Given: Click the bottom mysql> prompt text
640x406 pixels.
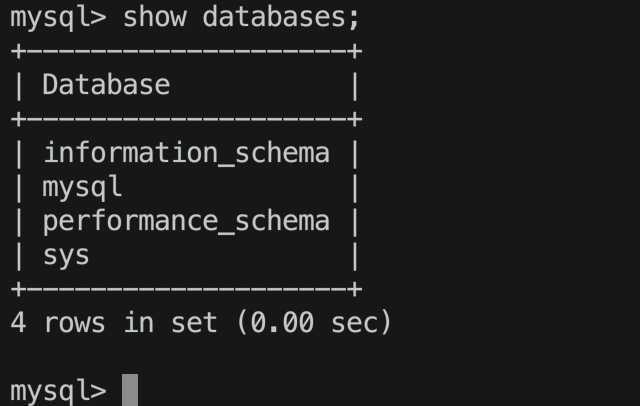Looking at the screenshot, I should (x=58, y=391).
